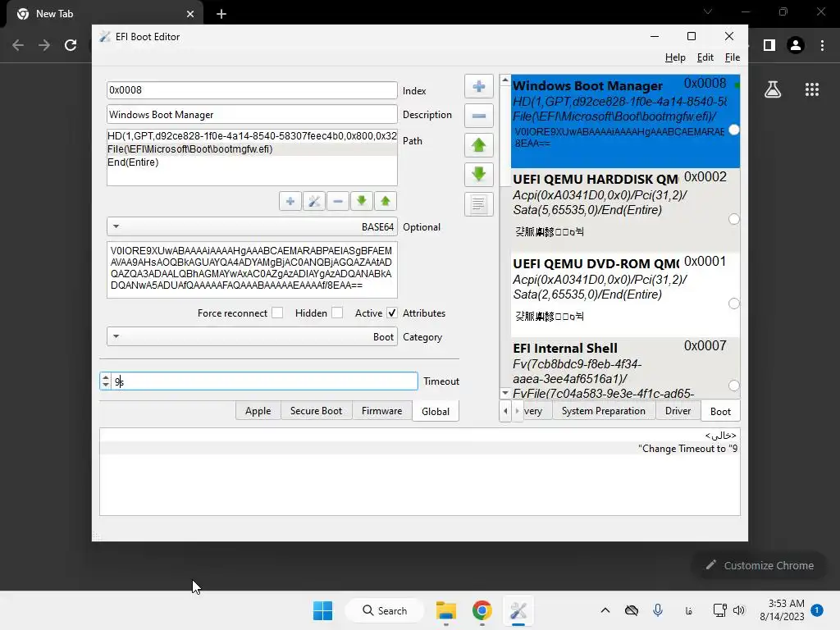
Task: Click the Timeout spinner arrows
Action: tap(106, 381)
